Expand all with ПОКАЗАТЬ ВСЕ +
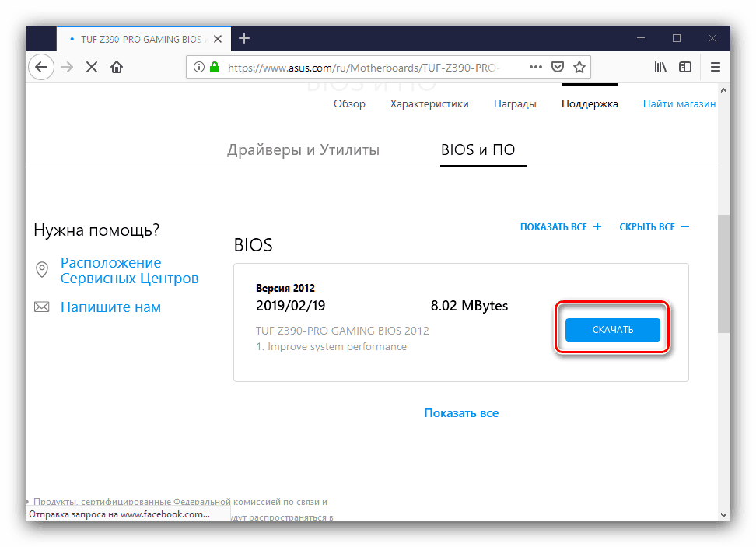This screenshot has height=547, width=756. coord(561,226)
